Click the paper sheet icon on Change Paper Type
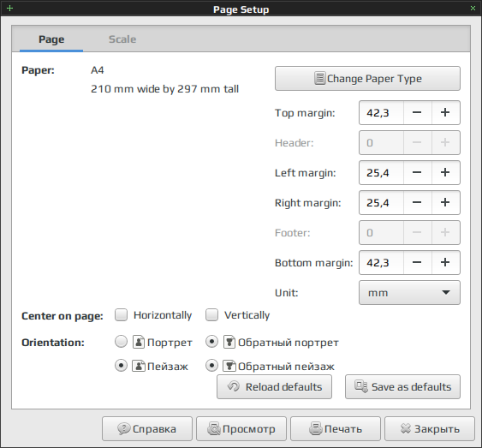The height and width of the screenshot is (448, 482). [319, 79]
